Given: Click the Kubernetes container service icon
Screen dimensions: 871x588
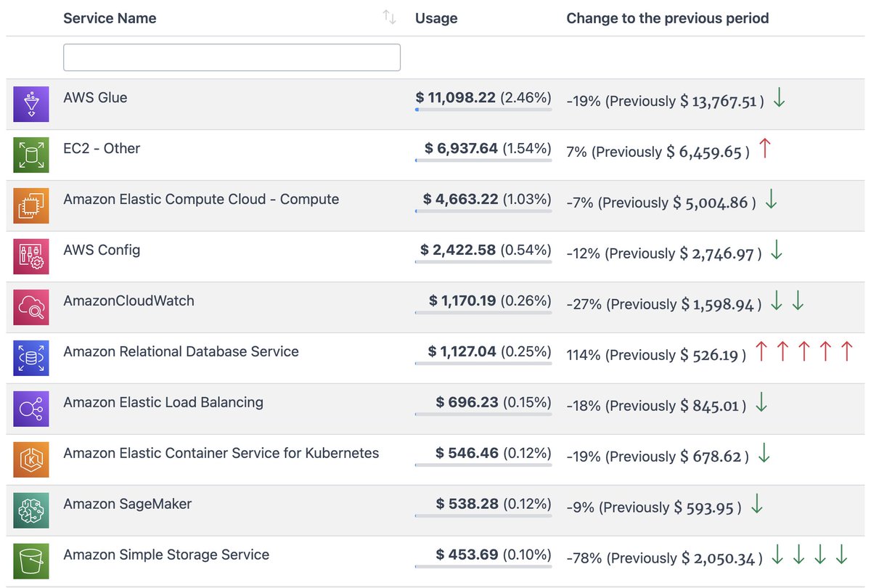Looking at the screenshot, I should [x=30, y=460].
